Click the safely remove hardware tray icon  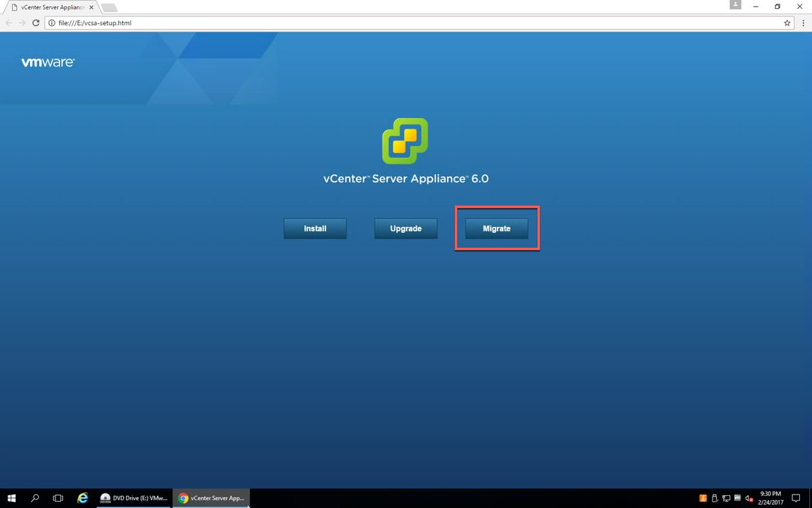tap(715, 498)
